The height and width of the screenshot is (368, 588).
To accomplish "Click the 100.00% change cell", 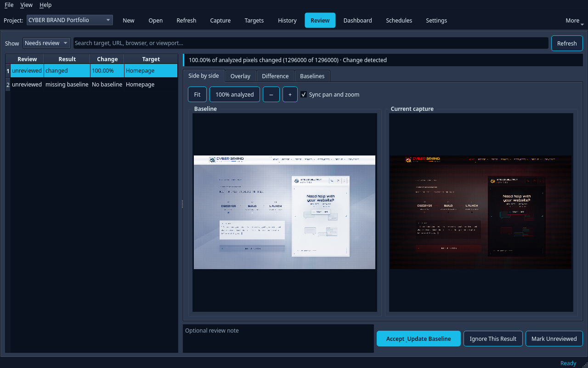I will [x=107, y=70].
